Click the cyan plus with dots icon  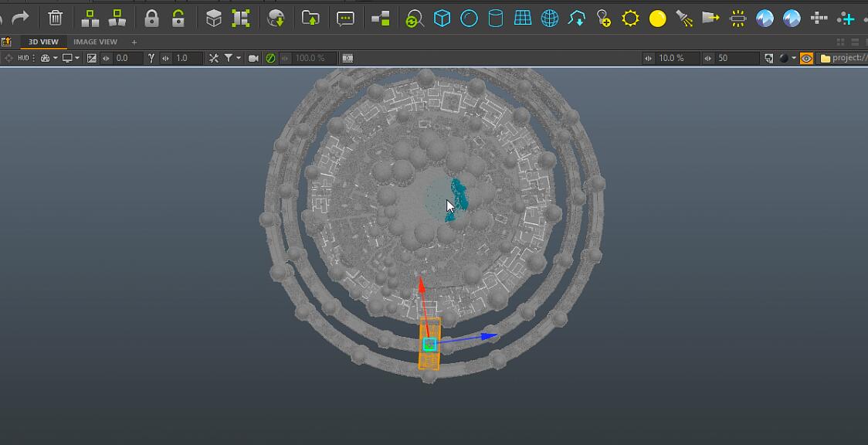click(x=846, y=19)
